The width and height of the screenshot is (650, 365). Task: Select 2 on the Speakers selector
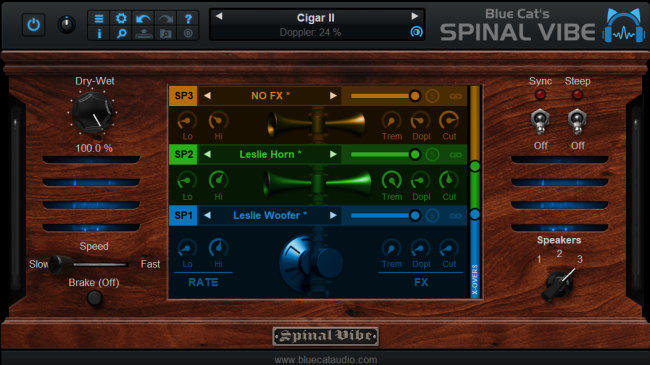pos(559,253)
